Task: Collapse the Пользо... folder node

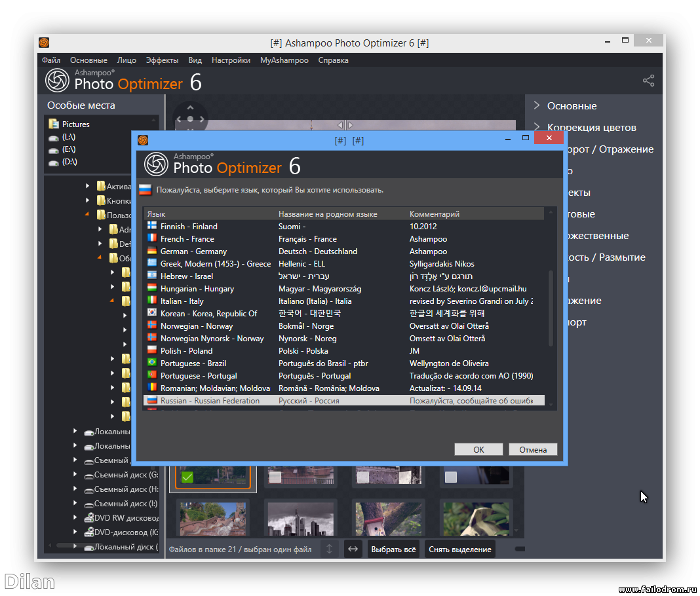Action: (x=87, y=215)
